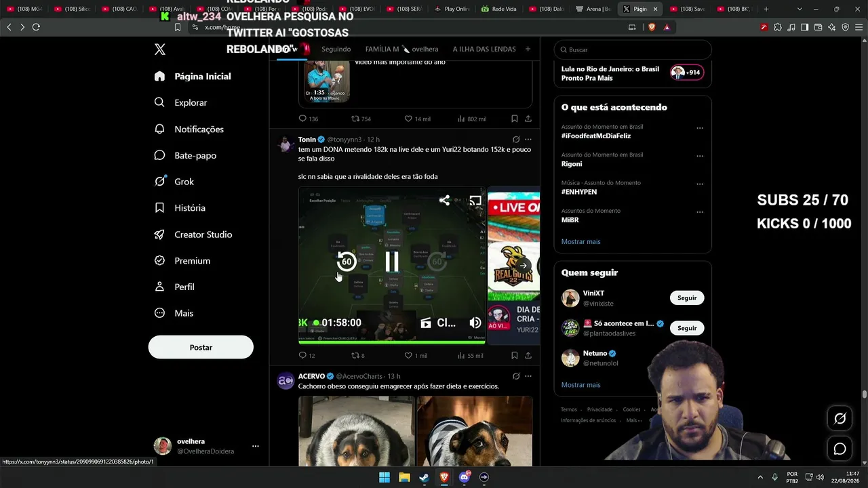Open the 1:35 video thumbnail

tap(327, 81)
